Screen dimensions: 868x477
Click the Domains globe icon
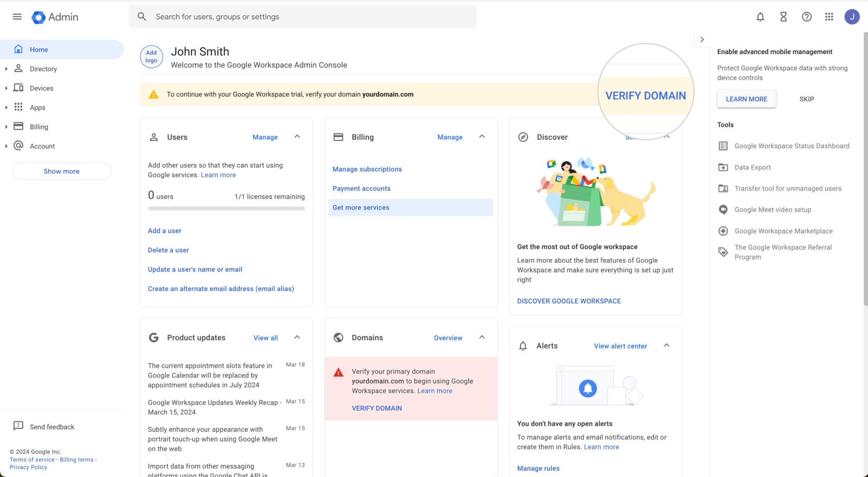coord(339,338)
